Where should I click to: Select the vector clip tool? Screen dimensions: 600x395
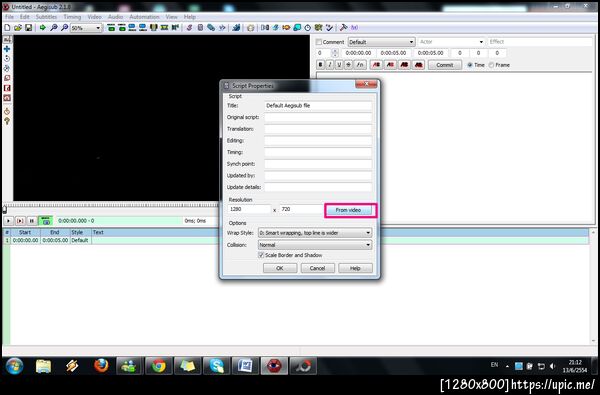[7, 98]
